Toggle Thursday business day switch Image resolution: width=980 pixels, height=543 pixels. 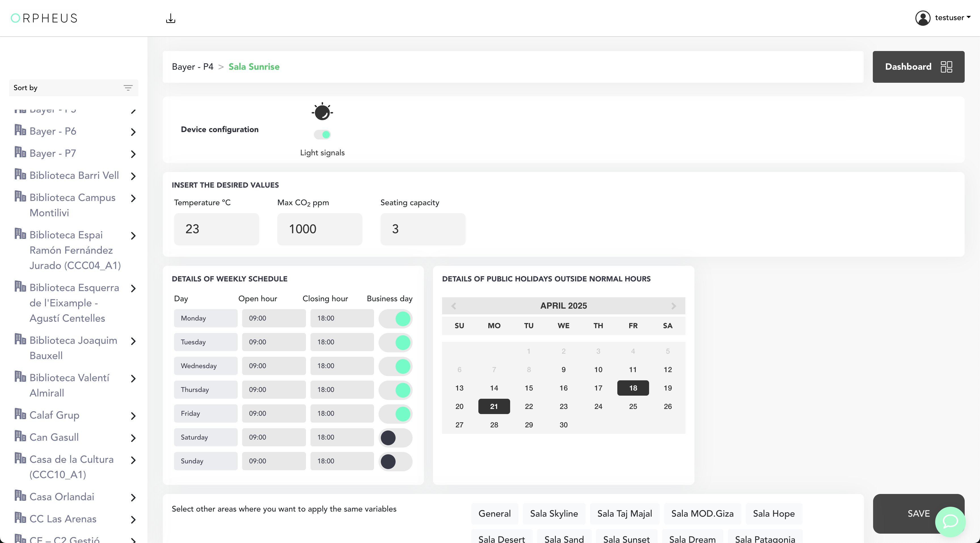point(396,390)
